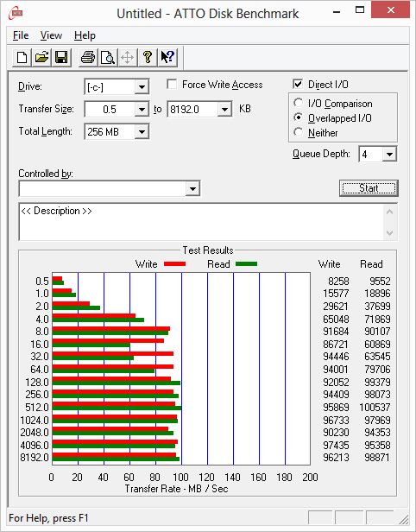Open the View menu

[51, 35]
